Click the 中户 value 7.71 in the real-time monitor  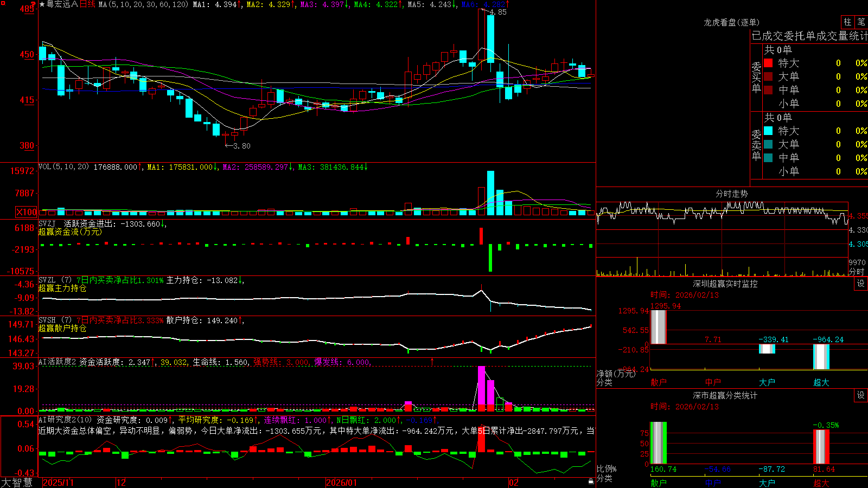[x=713, y=339]
